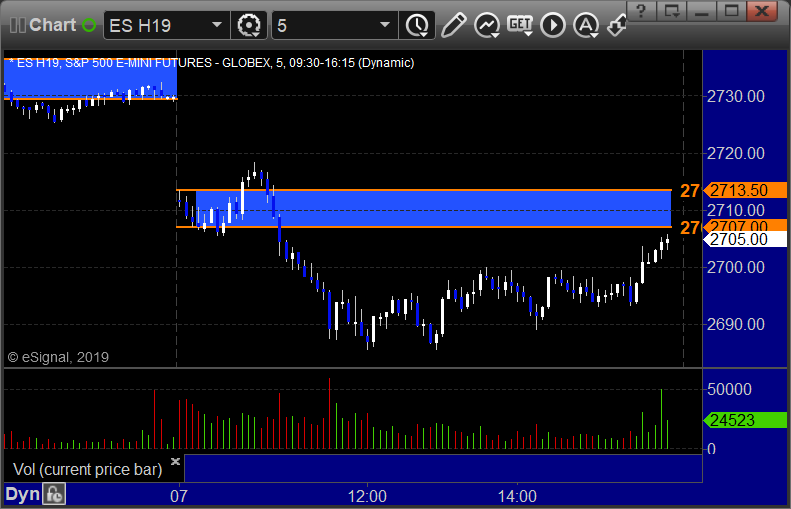The image size is (791, 509).
Task: Click the bar replay play icon
Action: click(x=552, y=25)
